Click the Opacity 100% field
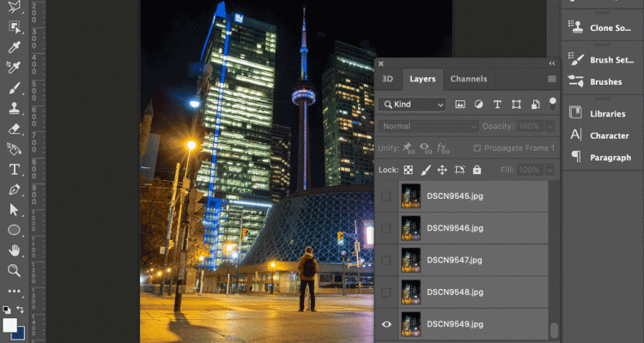 tap(532, 126)
